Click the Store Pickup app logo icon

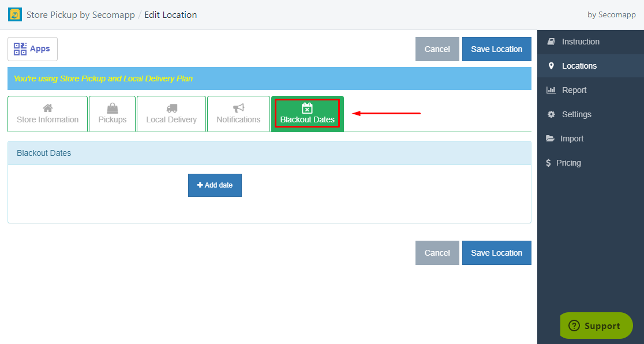pyautogui.click(x=15, y=15)
